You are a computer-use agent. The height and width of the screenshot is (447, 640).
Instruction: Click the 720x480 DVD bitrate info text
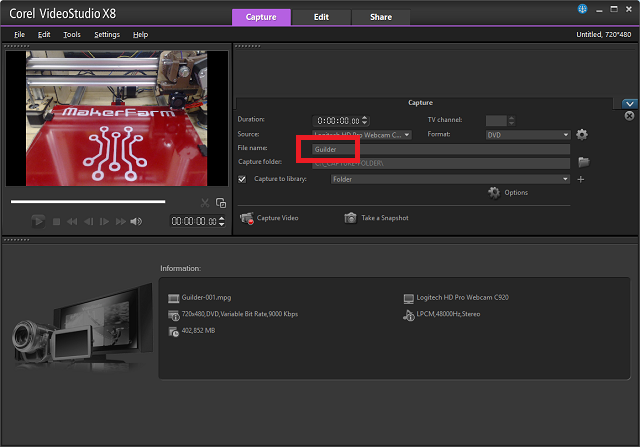240,314
